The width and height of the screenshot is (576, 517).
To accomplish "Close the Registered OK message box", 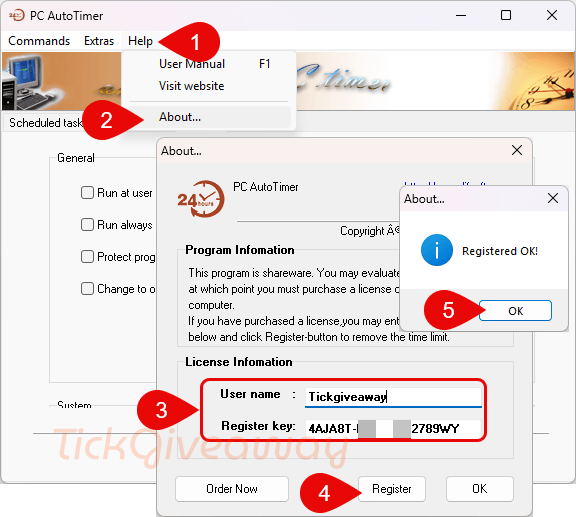I will [553, 199].
